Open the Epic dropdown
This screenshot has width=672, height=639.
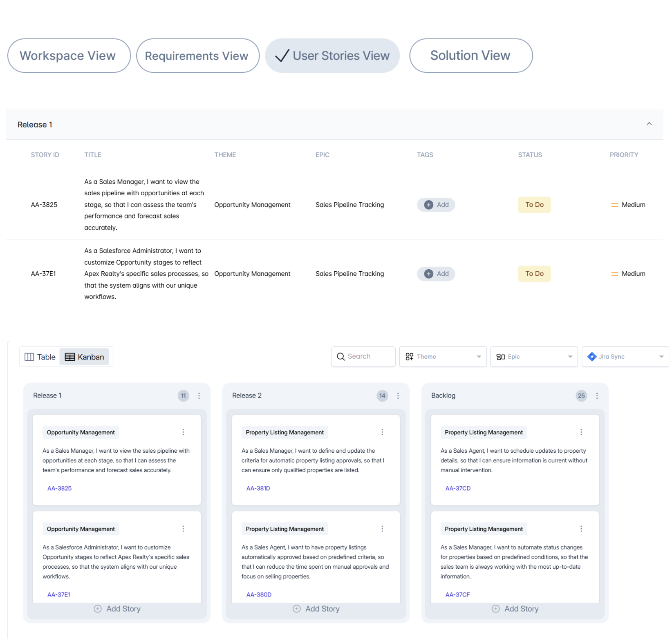pos(570,356)
